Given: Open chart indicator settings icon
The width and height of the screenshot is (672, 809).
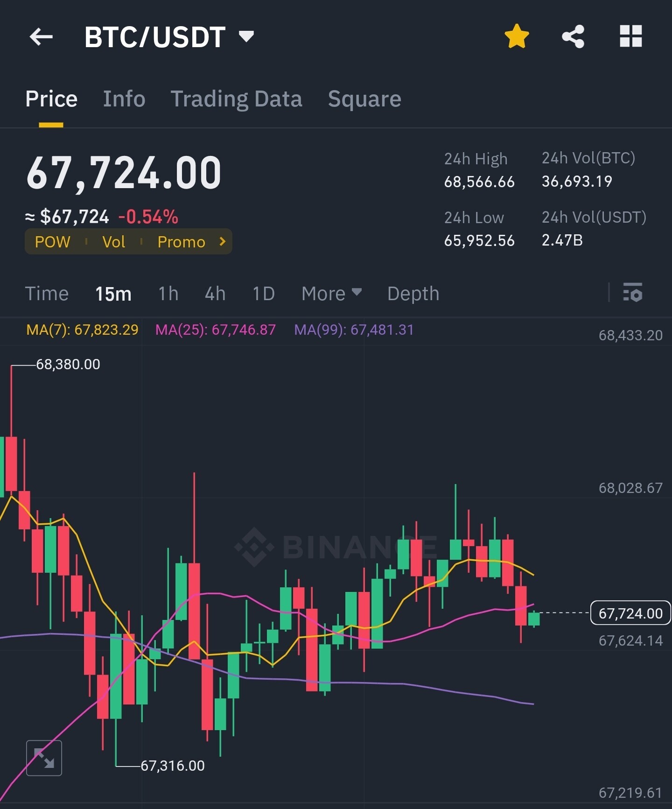Looking at the screenshot, I should [633, 293].
